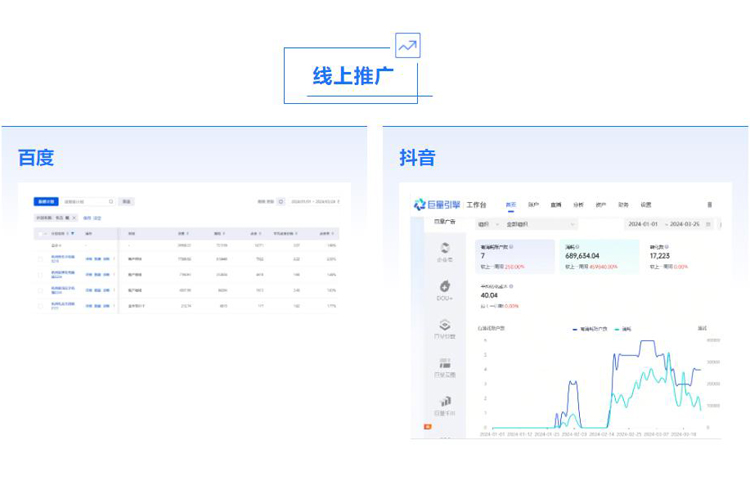Click the info icon beside the 17,223 metric title
The height and width of the screenshot is (490, 750).
pos(666,247)
